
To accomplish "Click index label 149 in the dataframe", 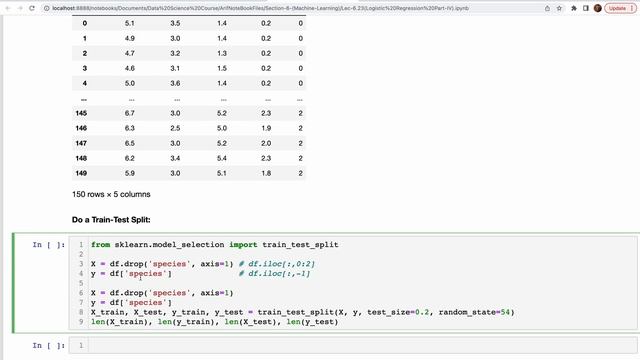I will coord(81,173).
